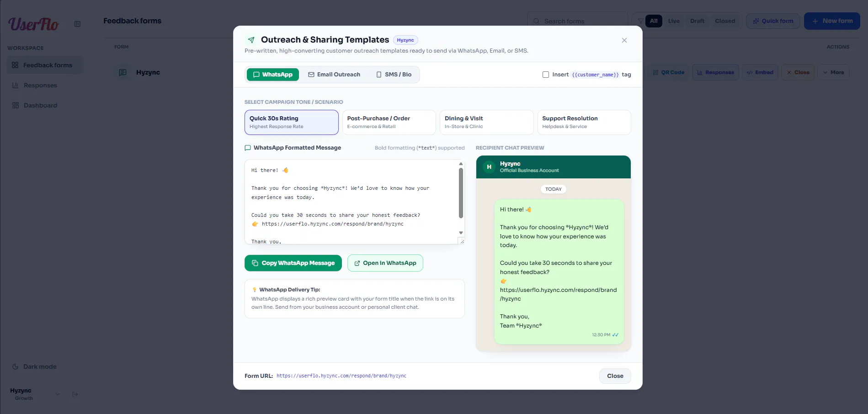The width and height of the screenshot is (868, 414).
Task: Click the H avatar in chat preview
Action: [x=489, y=167]
